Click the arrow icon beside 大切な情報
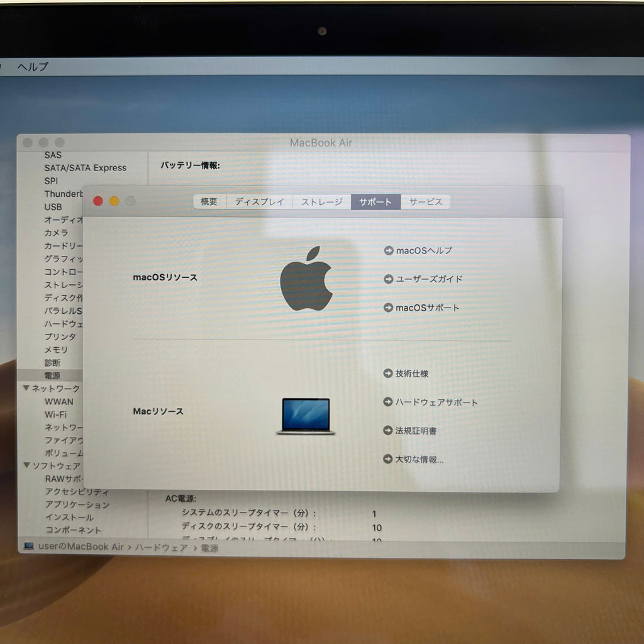Viewport: 644px width, 644px height. point(387,458)
